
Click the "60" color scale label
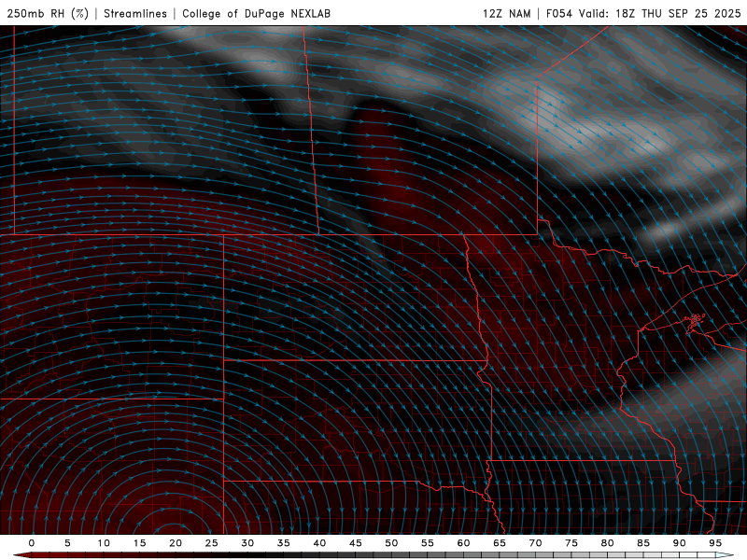click(x=463, y=543)
